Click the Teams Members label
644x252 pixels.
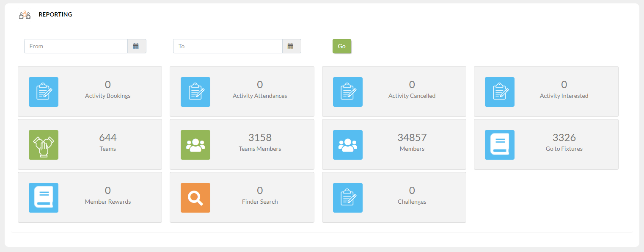(260, 149)
